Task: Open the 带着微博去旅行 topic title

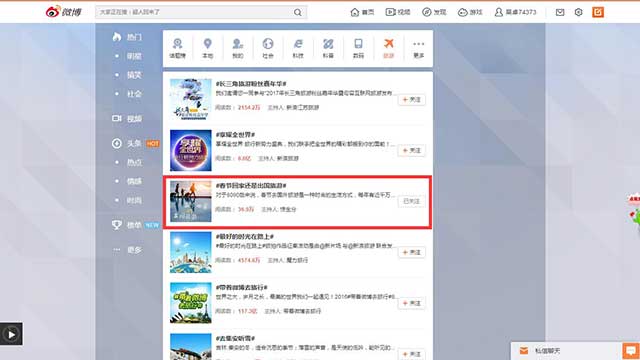Action: [242, 287]
